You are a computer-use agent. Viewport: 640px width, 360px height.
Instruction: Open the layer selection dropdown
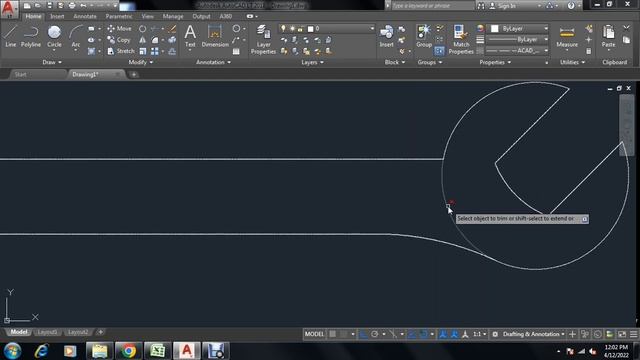point(327,29)
